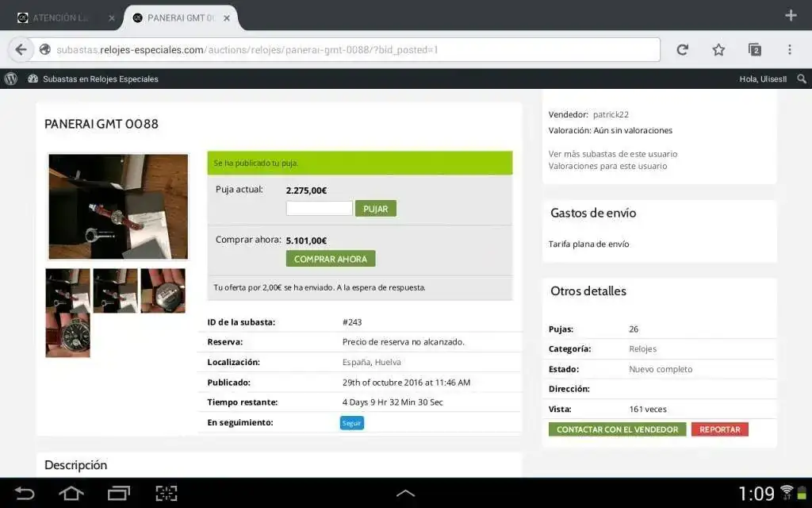
Task: Click the red REPORTAR button
Action: coord(719,429)
